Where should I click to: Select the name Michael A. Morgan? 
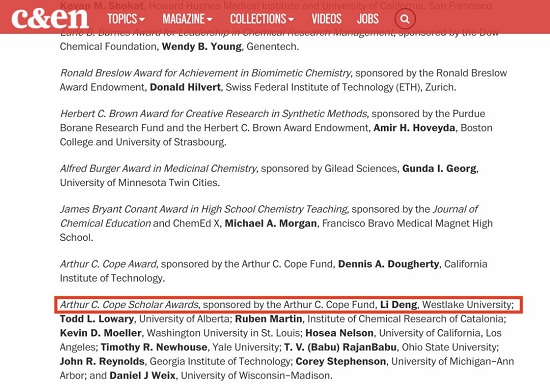(x=271, y=223)
